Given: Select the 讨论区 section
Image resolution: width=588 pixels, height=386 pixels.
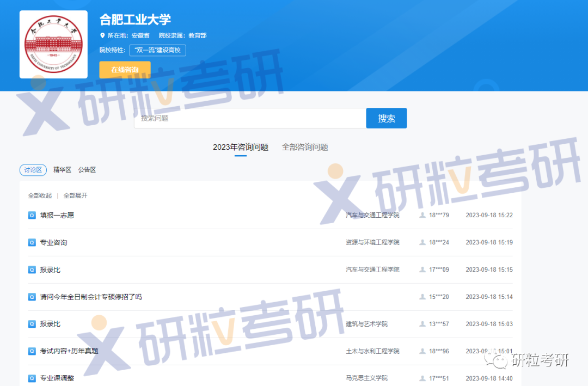Looking at the screenshot, I should click(33, 170).
